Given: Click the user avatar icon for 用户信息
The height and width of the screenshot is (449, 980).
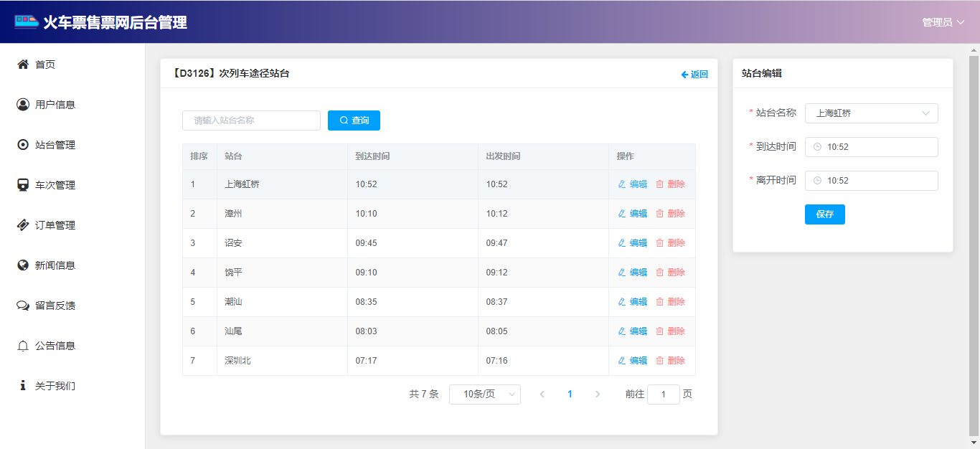Looking at the screenshot, I should (23, 105).
